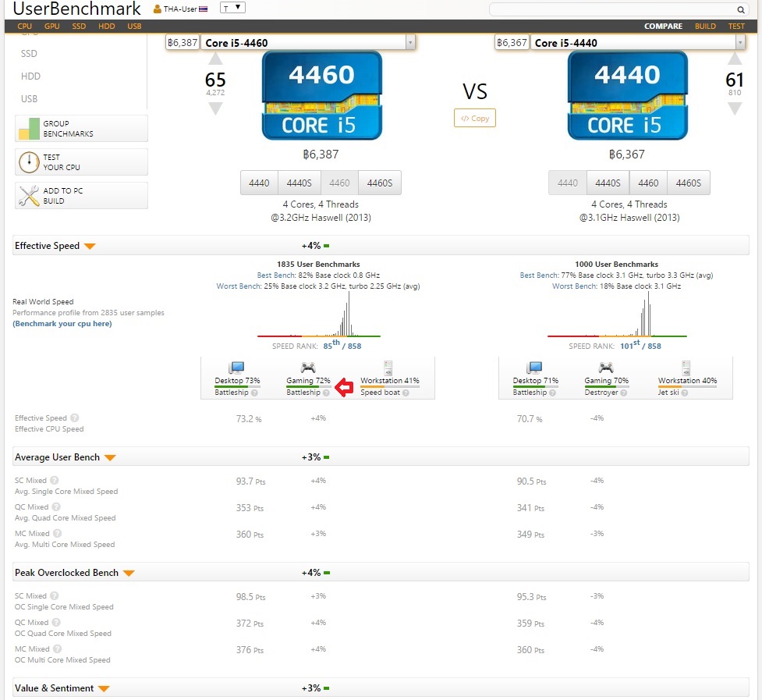
Task: Open the CPU tab in nav bar
Action: coord(24,27)
